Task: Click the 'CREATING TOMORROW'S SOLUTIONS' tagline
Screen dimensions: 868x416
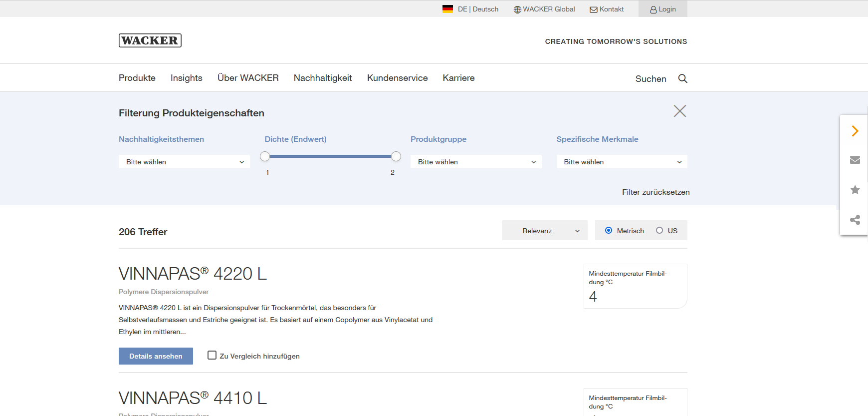Action: click(616, 41)
